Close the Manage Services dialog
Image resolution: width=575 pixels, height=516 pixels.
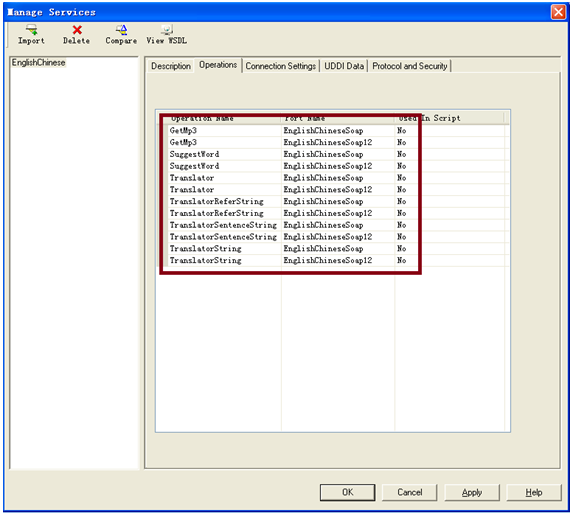[x=558, y=12]
